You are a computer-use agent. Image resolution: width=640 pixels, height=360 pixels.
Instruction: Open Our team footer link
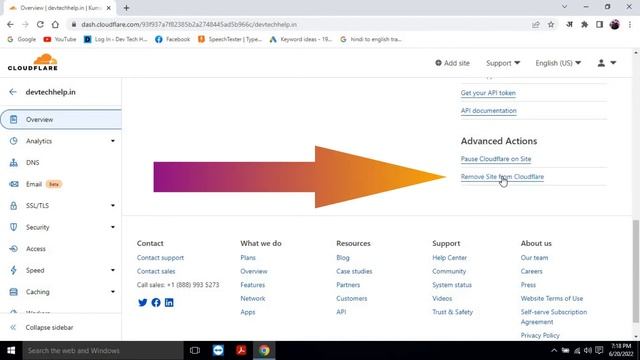coord(534,258)
